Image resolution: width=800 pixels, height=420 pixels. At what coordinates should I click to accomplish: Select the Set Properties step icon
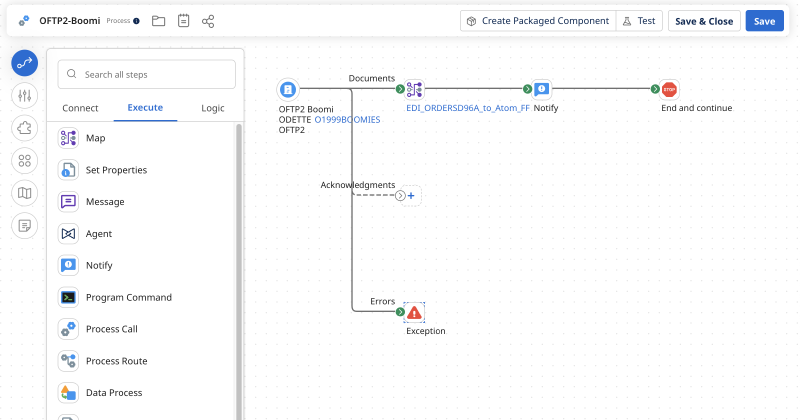pos(68,170)
